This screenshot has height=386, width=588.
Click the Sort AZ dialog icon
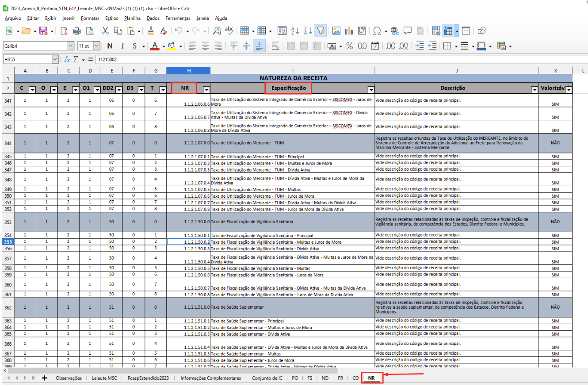tap(282, 31)
